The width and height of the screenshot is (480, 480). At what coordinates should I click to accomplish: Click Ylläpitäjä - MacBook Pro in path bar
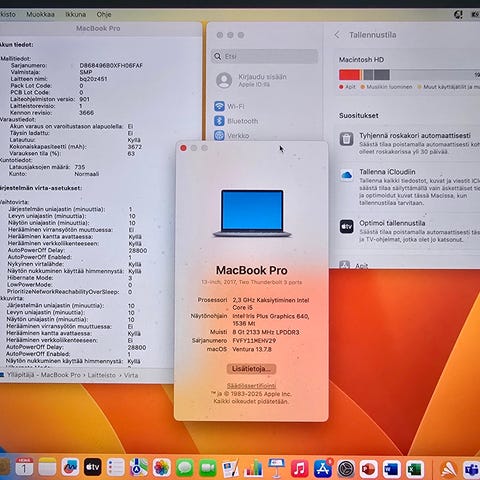pos(44,375)
